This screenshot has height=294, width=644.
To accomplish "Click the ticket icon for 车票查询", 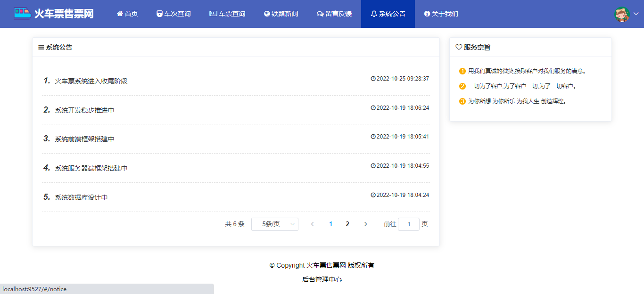I will click(213, 14).
